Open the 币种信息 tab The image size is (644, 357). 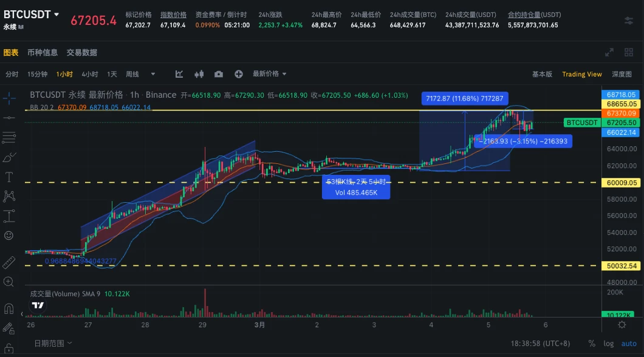pos(44,52)
